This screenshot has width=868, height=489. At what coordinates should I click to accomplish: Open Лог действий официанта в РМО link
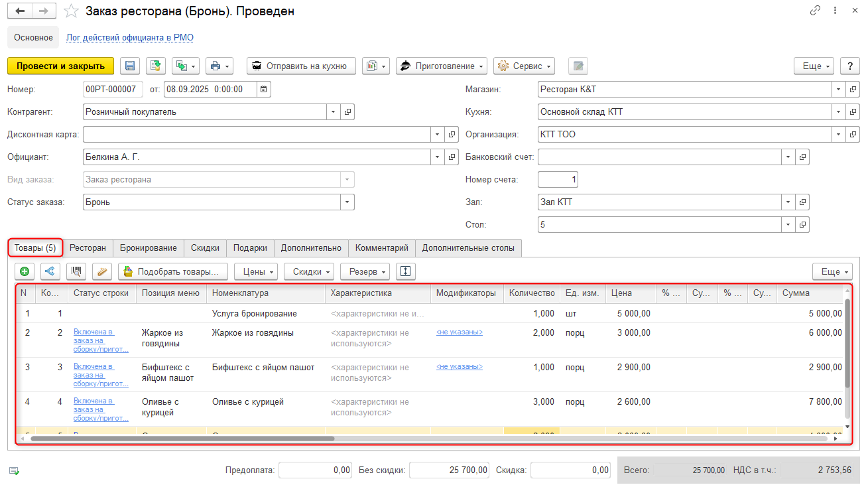[130, 38]
